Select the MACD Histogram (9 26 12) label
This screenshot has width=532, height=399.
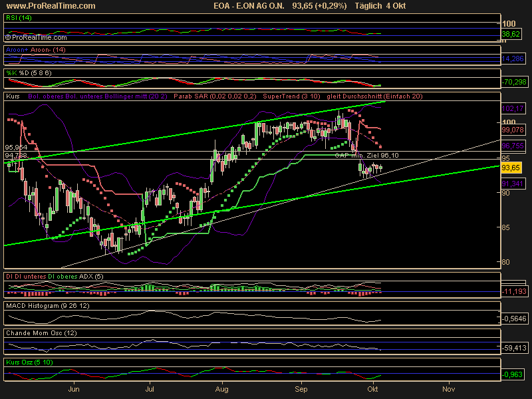pos(48,306)
